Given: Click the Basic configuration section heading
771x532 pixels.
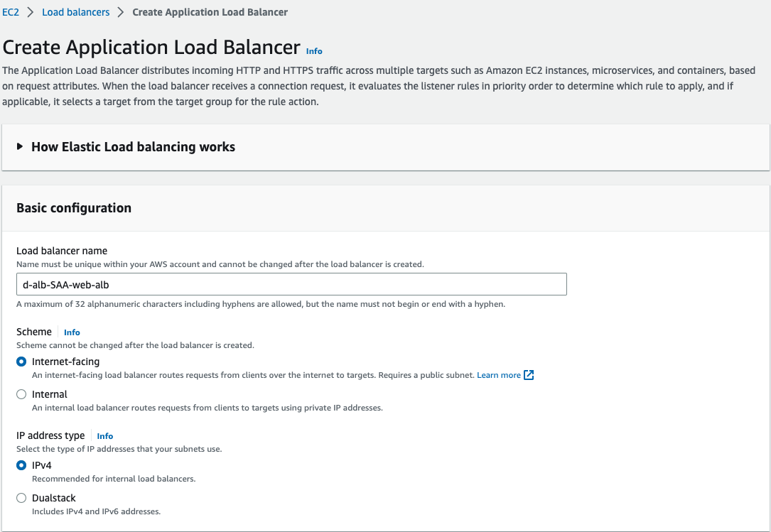Looking at the screenshot, I should coord(74,208).
